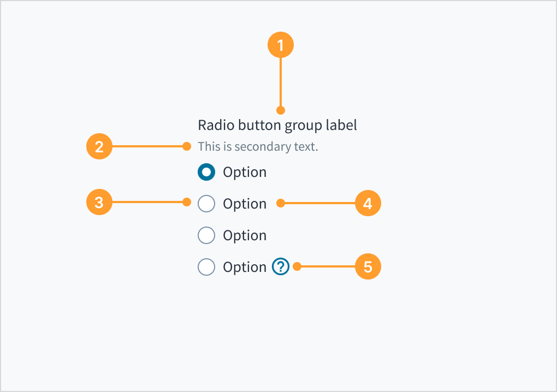Click orange callout badge number 3
The width and height of the screenshot is (557, 392).
[x=99, y=202]
